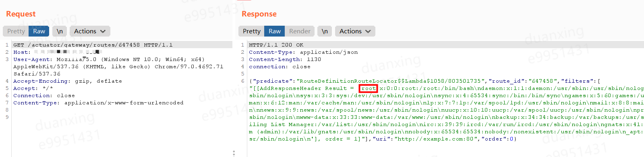Click the GET /actuator/gateway/routes/647458 request line

pos(93,45)
